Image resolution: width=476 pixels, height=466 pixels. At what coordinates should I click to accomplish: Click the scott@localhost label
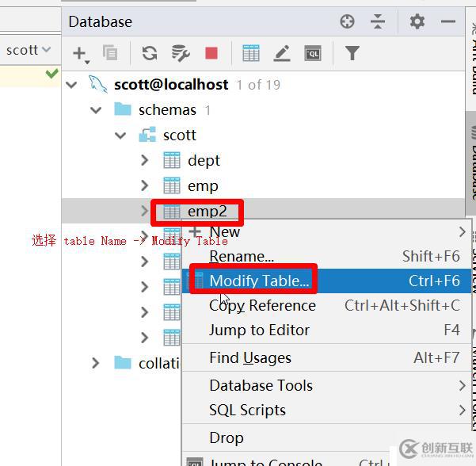coord(171,84)
